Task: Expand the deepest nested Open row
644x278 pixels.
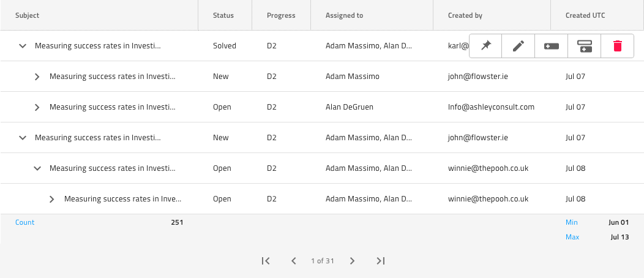Action: coord(52,199)
